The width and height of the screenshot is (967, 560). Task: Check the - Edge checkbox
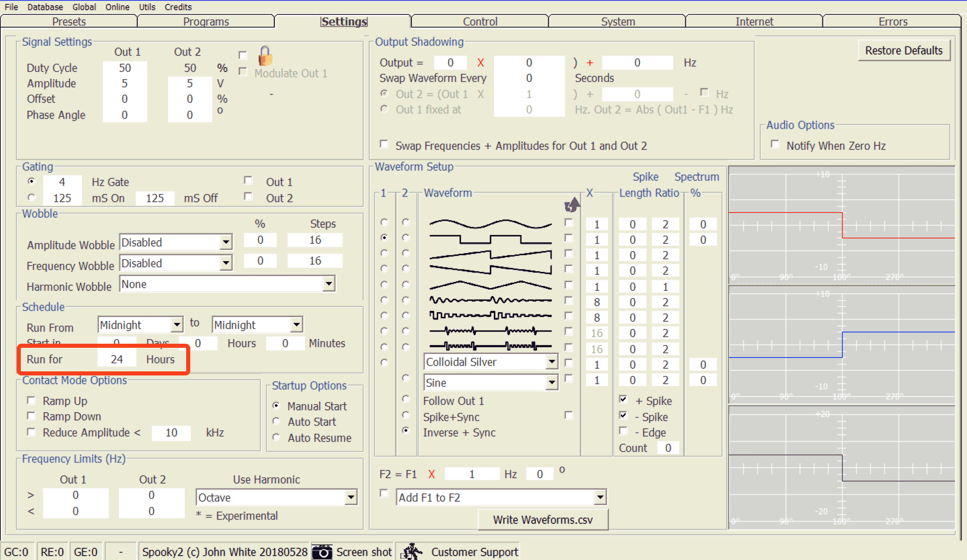tap(623, 431)
